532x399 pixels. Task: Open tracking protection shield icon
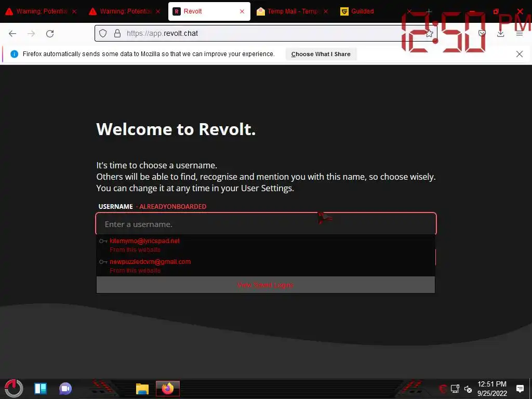103,33
